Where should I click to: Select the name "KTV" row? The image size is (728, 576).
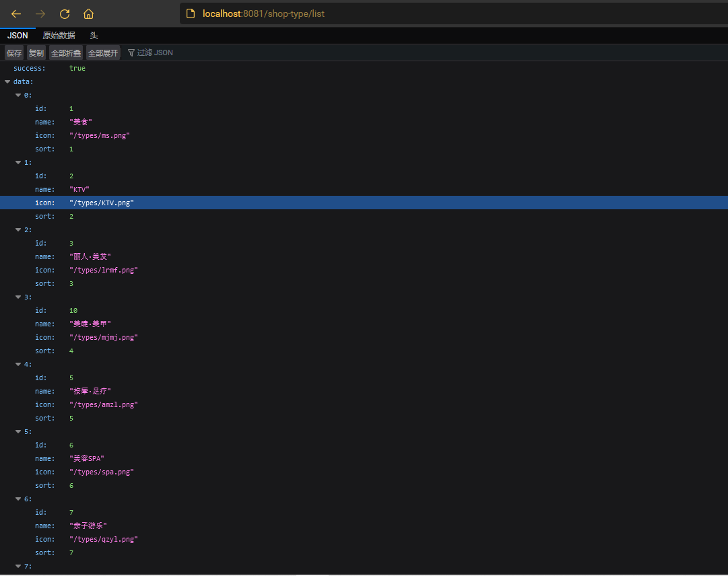[364, 189]
